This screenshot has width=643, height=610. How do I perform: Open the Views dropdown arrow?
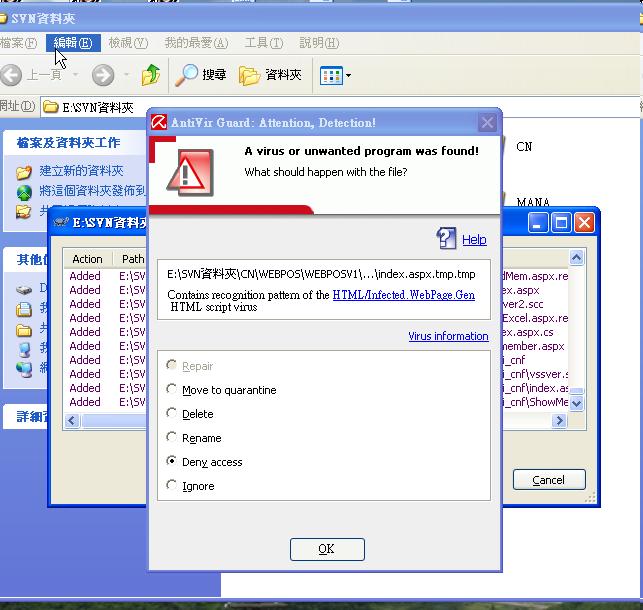[x=348, y=75]
